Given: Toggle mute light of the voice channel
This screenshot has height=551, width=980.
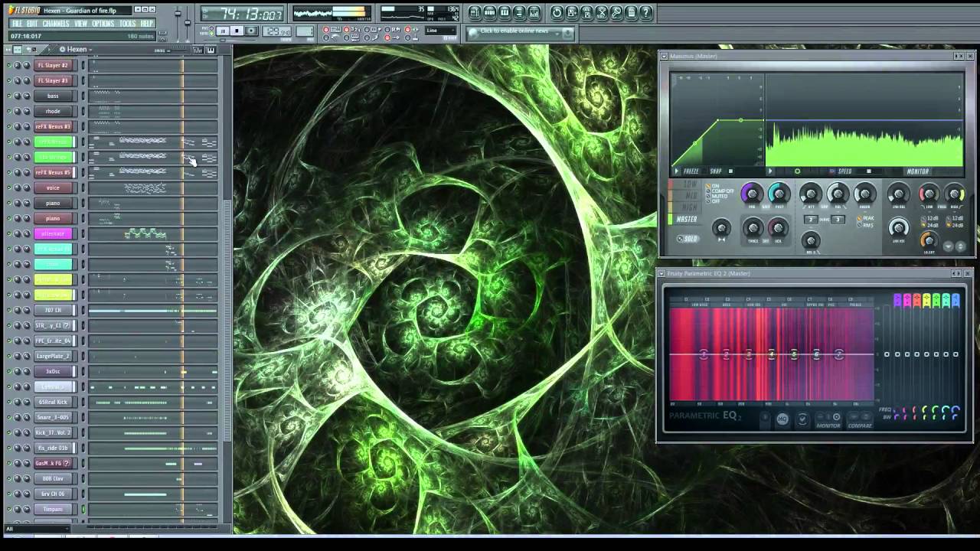Looking at the screenshot, I should click(8, 187).
